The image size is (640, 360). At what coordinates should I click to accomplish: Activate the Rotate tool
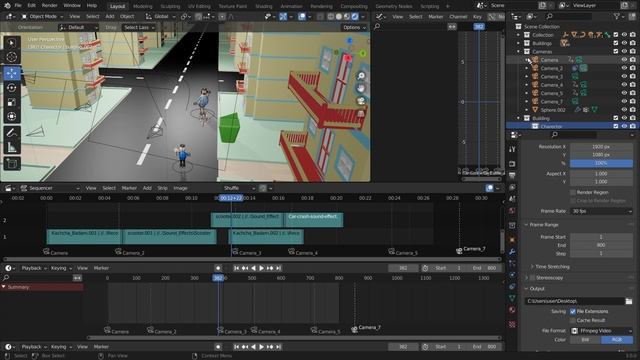coord(11,87)
